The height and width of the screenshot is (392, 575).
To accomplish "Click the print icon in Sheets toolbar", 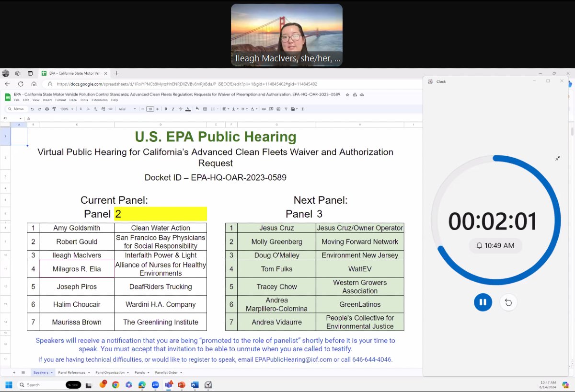I will (x=46, y=109).
